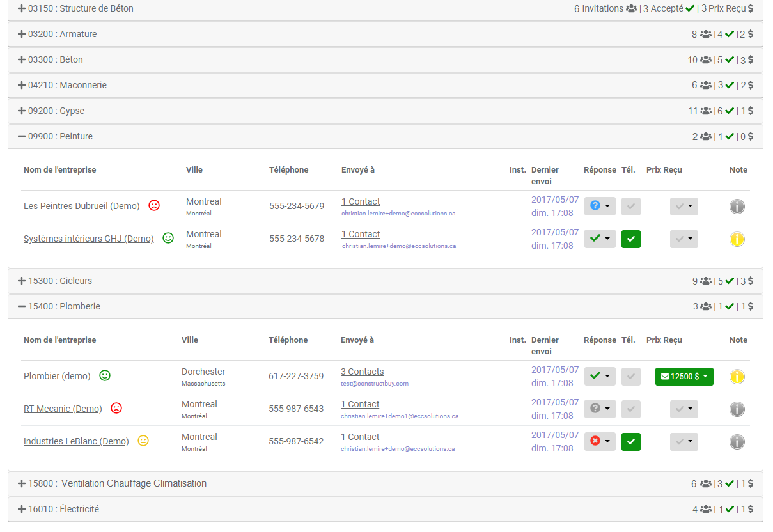Toggle Tél. checkbox for RT Mecanic

(631, 409)
